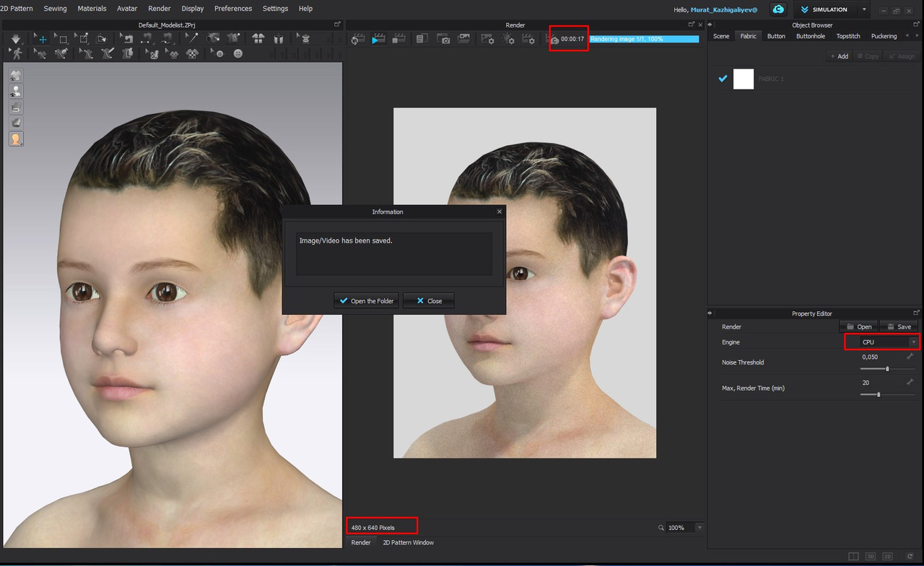
Task: Open the Engine dropdown set to CPU
Action: (x=881, y=341)
